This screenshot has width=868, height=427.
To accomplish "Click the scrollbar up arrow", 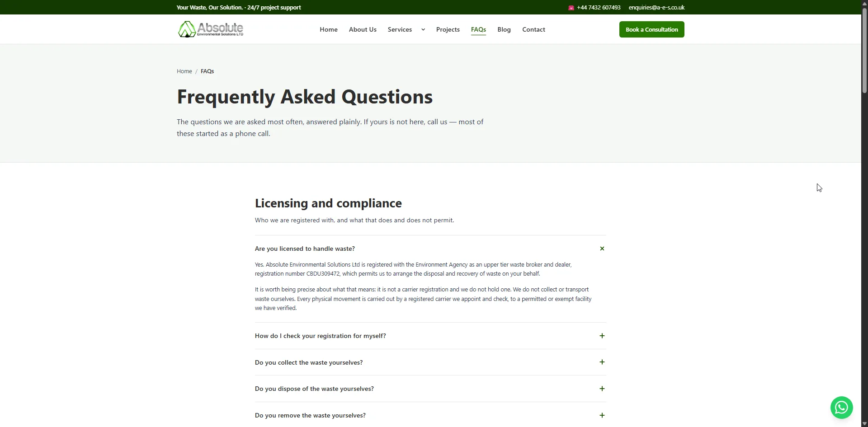I will point(864,3).
